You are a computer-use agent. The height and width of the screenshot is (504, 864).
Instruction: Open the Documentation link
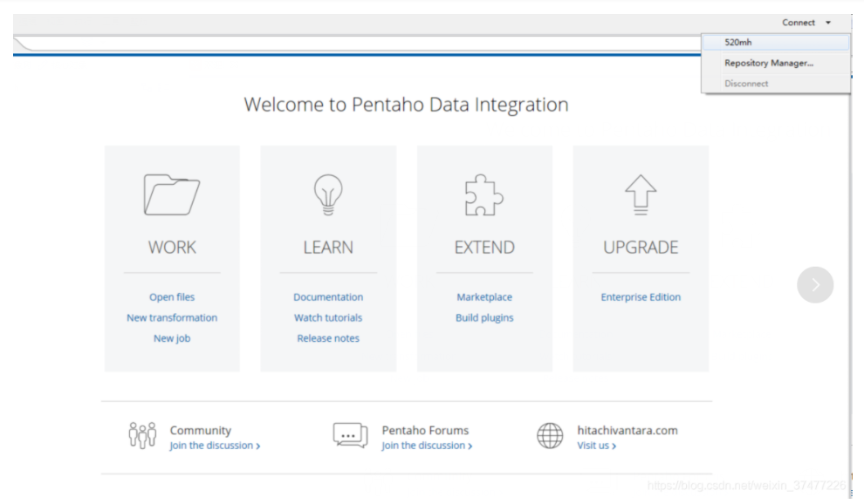coord(328,296)
